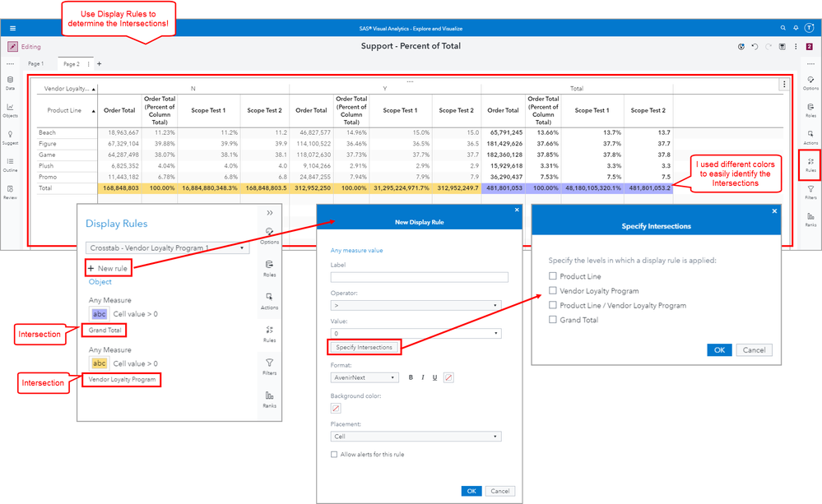This screenshot has width=822, height=504.
Task: Toggle italic in the rule Format row
Action: 423,377
